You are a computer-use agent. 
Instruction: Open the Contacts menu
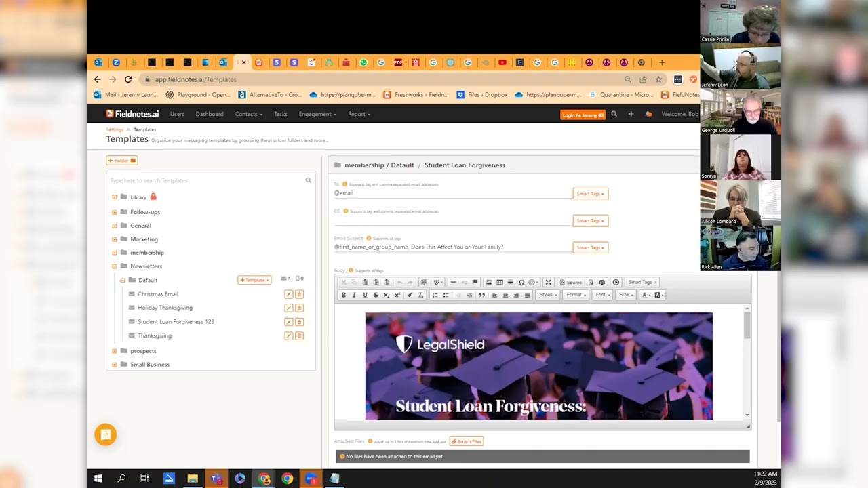(x=248, y=114)
